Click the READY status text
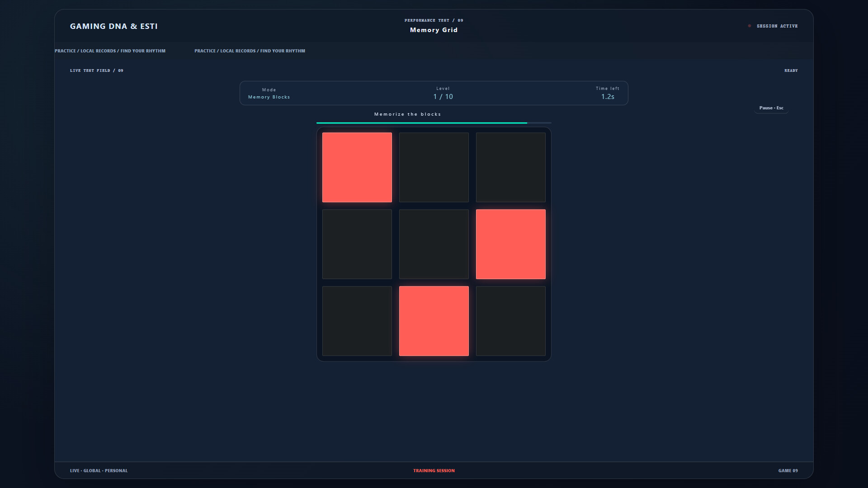Screen dimensions: 868x488 click(791, 70)
